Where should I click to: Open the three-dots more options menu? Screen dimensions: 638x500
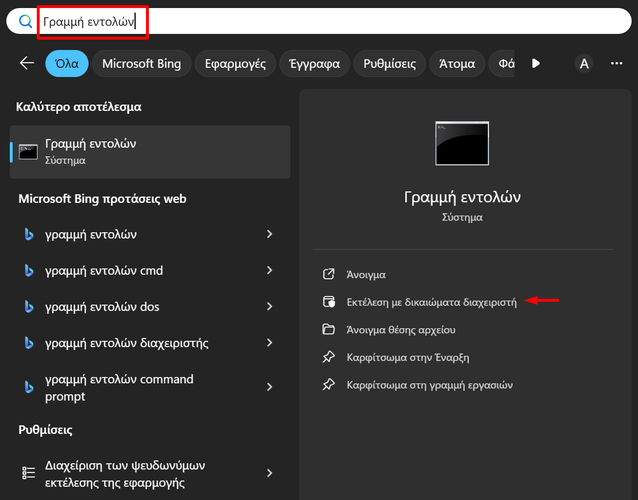point(616,63)
